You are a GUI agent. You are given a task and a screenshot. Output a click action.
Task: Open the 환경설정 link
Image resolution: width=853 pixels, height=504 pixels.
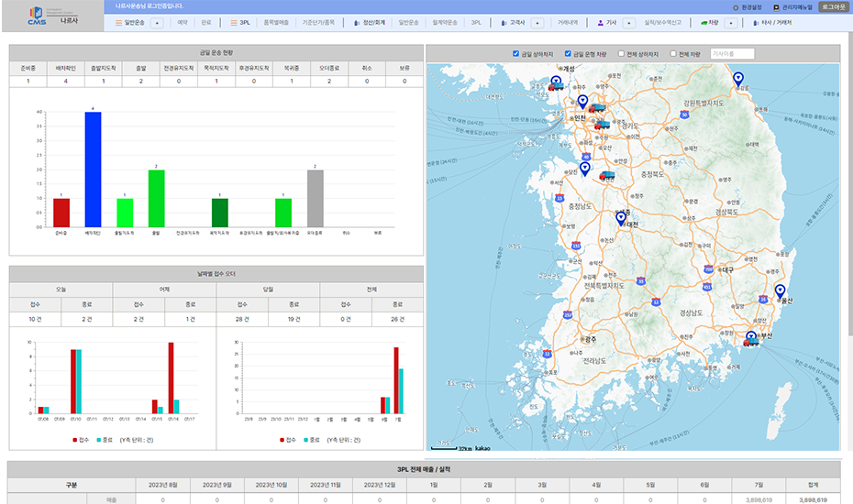(752, 7)
